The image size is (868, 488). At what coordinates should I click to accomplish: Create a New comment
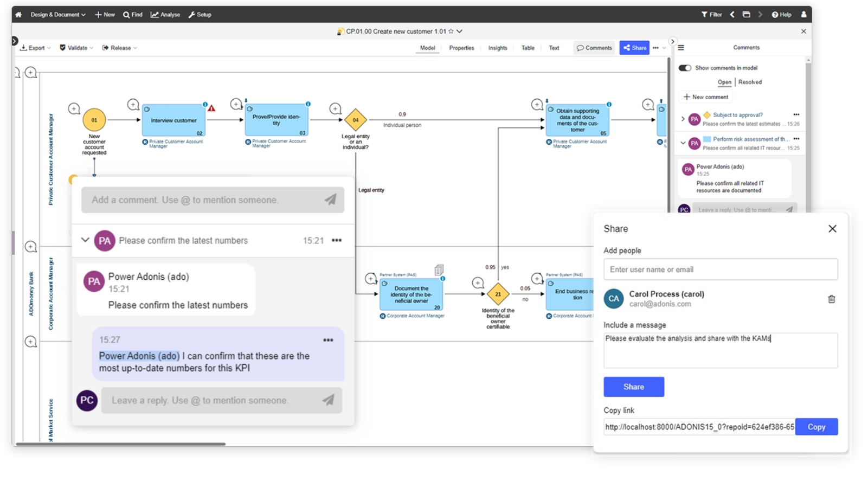pyautogui.click(x=705, y=97)
